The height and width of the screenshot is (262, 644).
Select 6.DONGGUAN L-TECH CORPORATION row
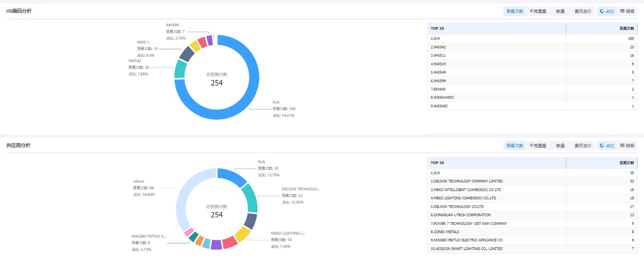tap(532, 215)
